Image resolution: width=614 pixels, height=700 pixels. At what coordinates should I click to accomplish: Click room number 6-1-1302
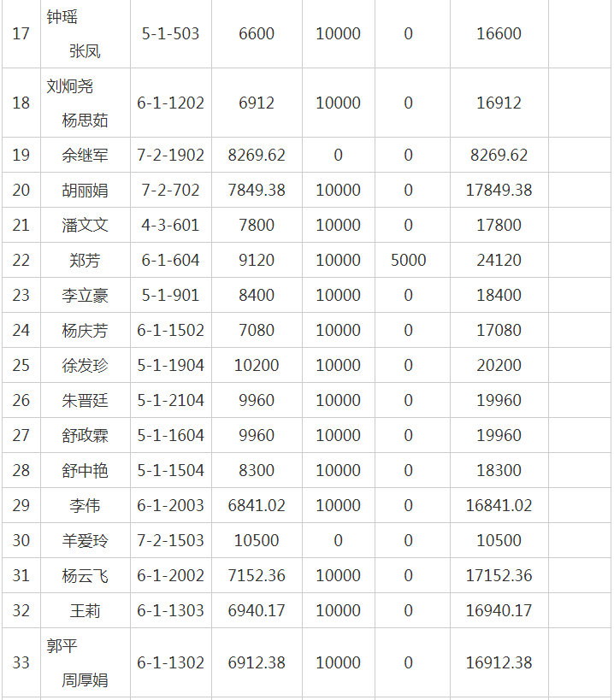pos(170,662)
